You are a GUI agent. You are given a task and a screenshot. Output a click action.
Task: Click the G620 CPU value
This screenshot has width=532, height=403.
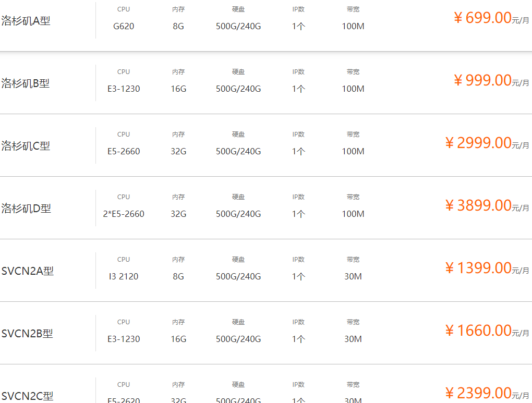click(x=124, y=26)
